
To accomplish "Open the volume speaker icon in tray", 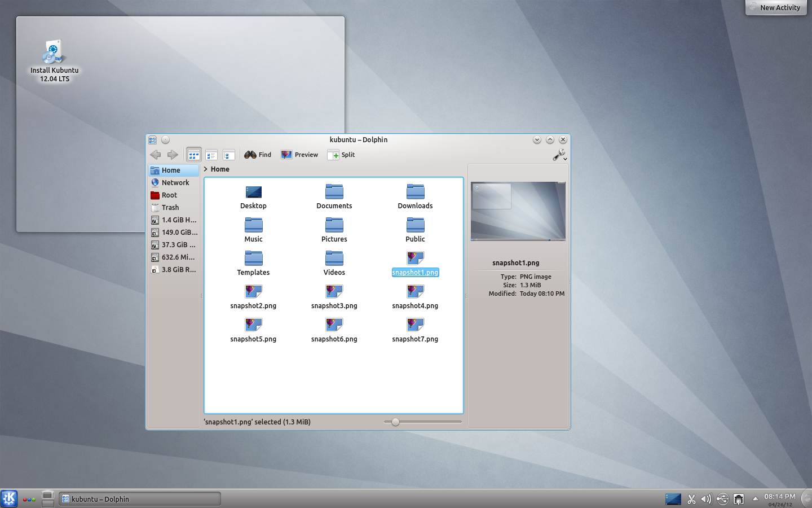I will pyautogui.click(x=706, y=499).
